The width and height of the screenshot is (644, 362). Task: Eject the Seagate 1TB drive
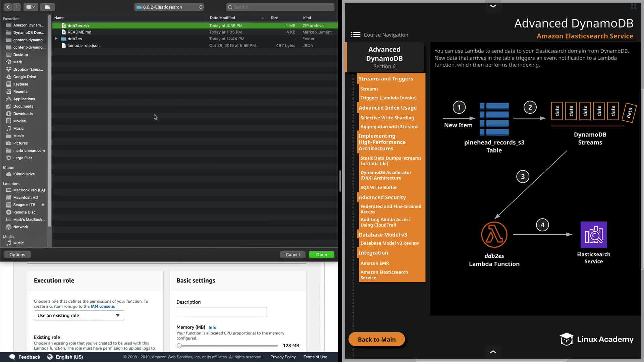[x=43, y=205]
